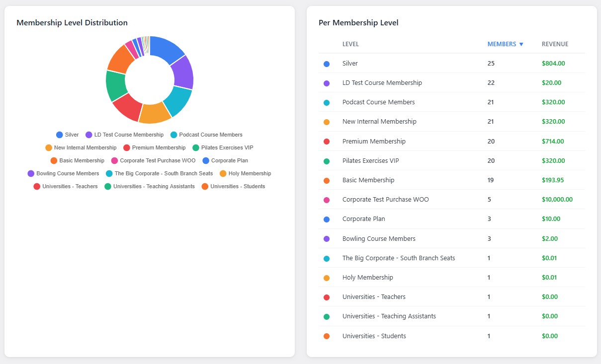The height and width of the screenshot is (364, 601).
Task: Click the Level column header
Action: click(x=350, y=44)
